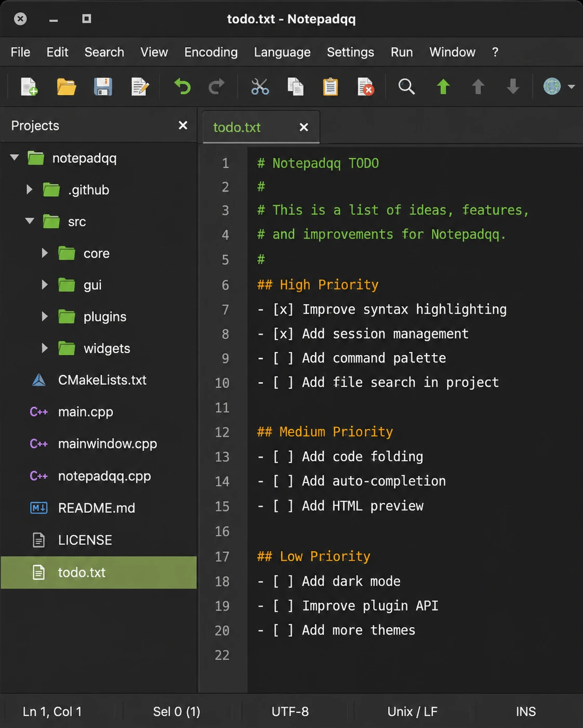
Task: Click the Copy documents icon
Action: [296, 87]
